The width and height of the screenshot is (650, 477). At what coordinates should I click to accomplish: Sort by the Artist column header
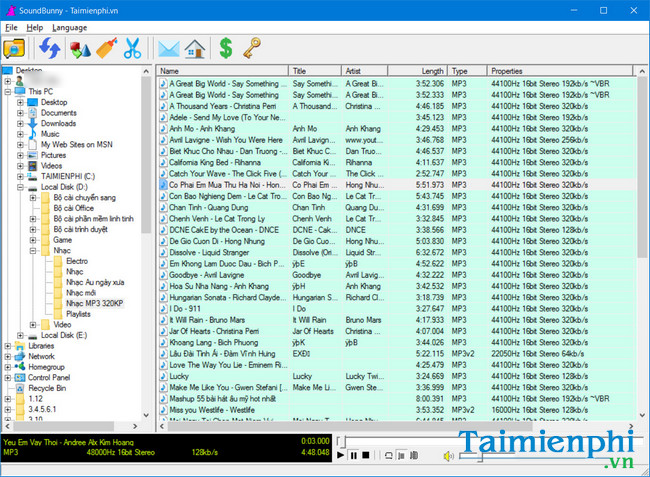pyautogui.click(x=364, y=71)
